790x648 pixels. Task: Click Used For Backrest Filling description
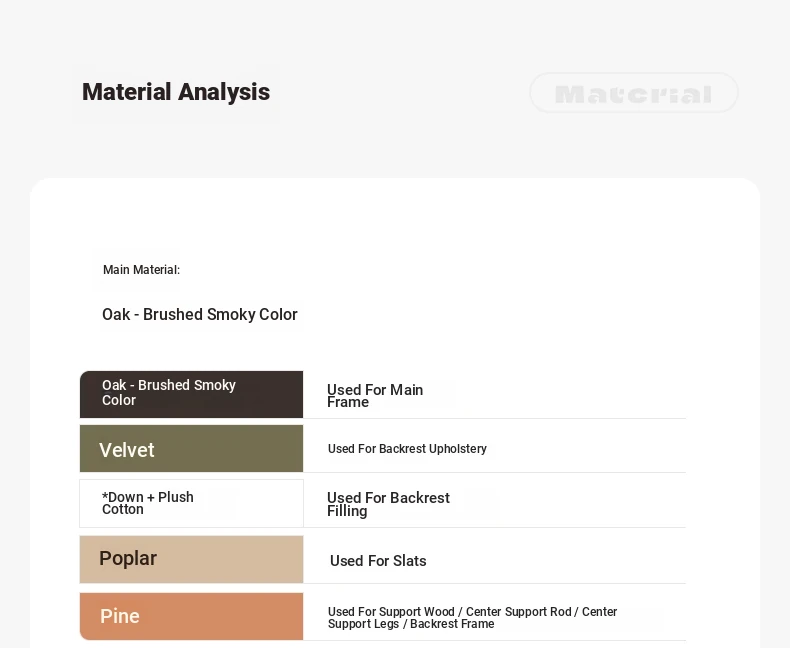(388, 504)
